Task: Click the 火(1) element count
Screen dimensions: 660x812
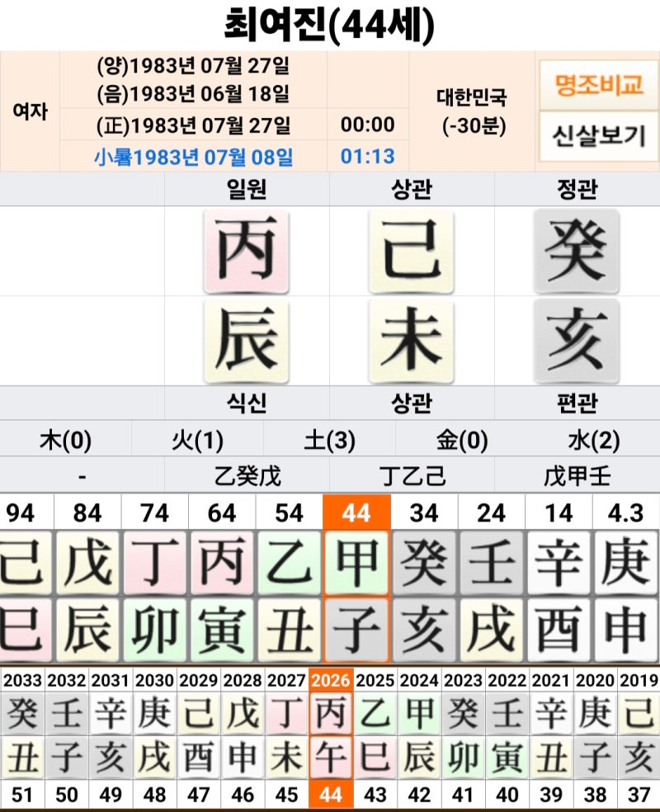Action: (x=198, y=440)
